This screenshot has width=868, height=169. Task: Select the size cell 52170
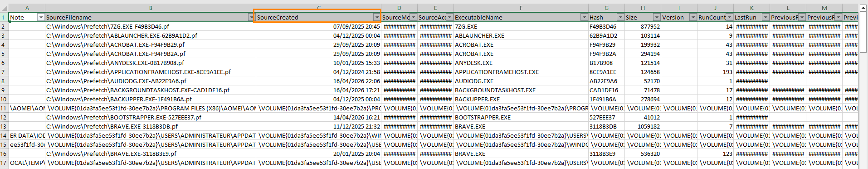[x=643, y=81]
